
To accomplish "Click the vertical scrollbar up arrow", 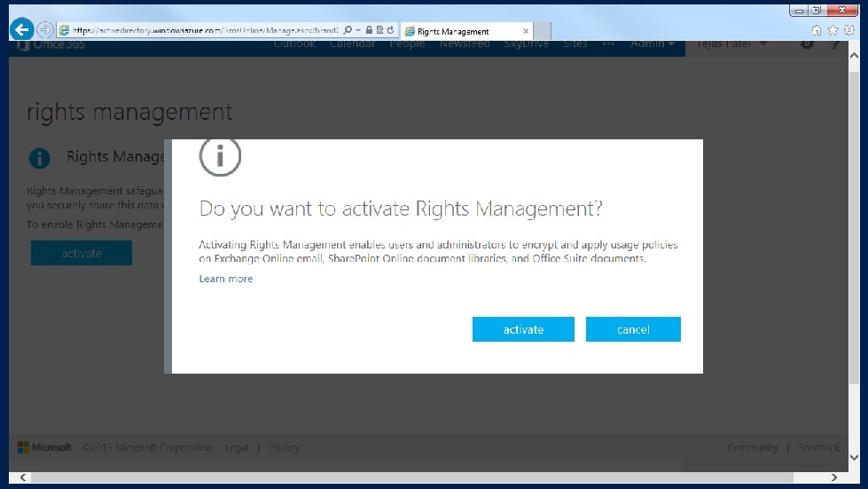I will (x=854, y=56).
